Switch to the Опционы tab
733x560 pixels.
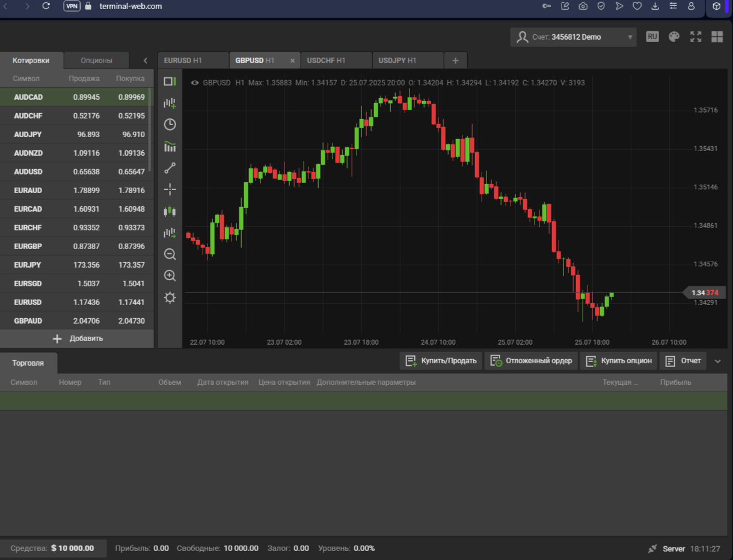96,61
